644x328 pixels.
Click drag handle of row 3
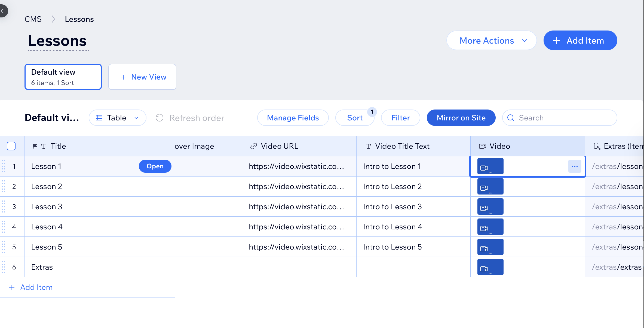pos(3,206)
